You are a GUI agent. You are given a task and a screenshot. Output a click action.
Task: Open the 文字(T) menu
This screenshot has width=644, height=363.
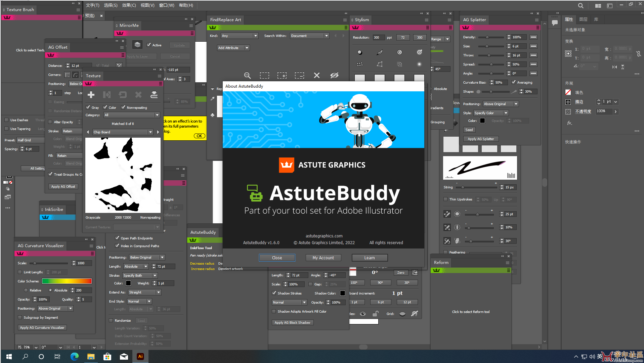tap(92, 5)
